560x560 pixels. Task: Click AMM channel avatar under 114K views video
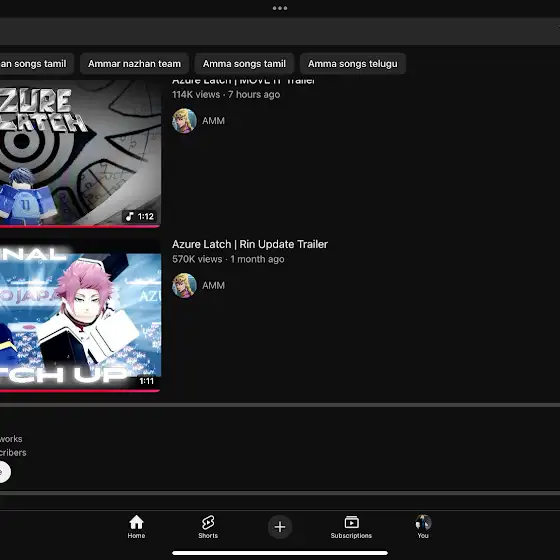[x=184, y=121]
